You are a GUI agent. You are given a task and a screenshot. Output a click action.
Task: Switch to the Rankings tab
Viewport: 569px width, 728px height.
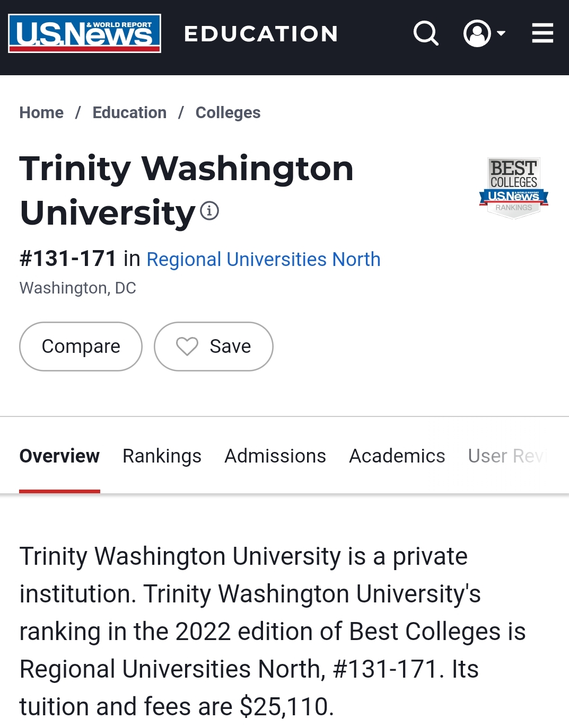pyautogui.click(x=162, y=456)
